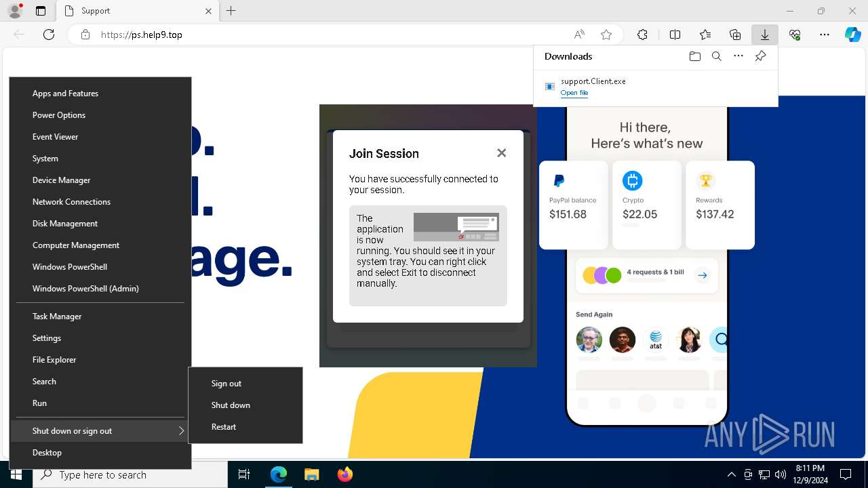The image size is (868, 488).
Task: Open Copilot sidebar icon
Action: [852, 35]
